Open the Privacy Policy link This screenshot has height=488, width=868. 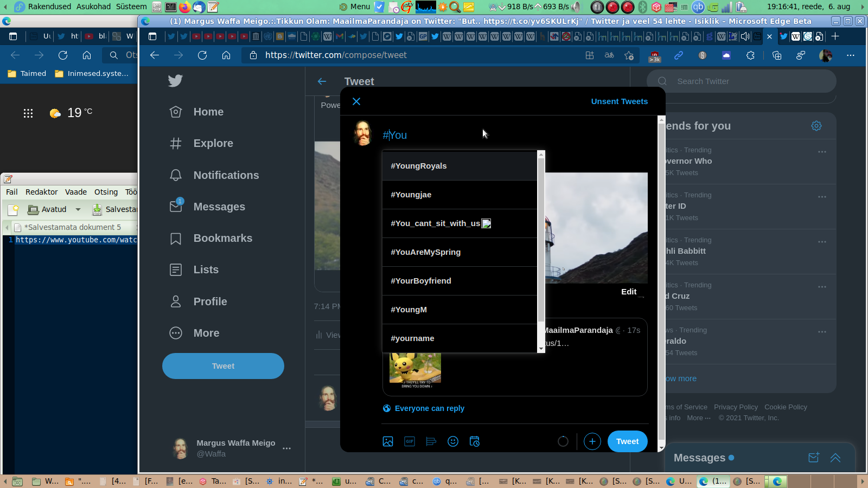(x=736, y=407)
